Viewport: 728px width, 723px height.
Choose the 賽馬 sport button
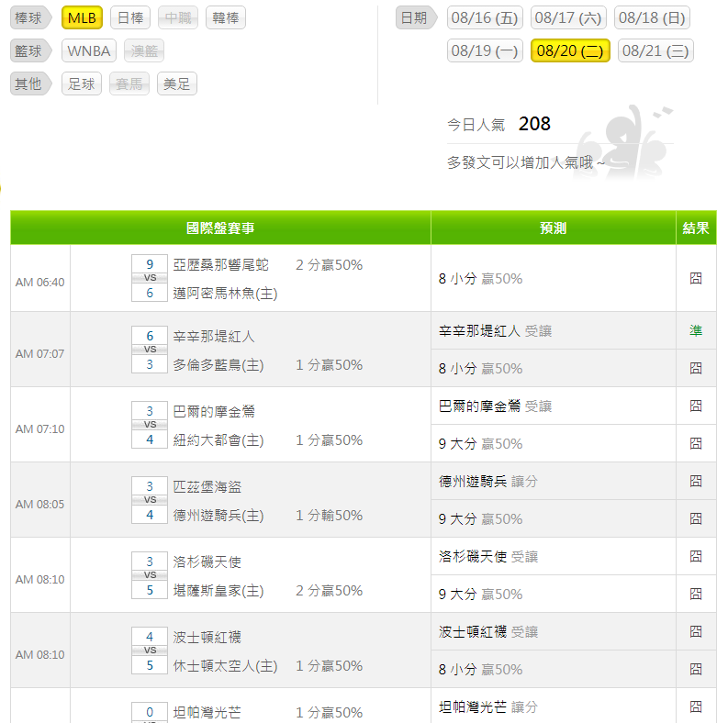(129, 84)
